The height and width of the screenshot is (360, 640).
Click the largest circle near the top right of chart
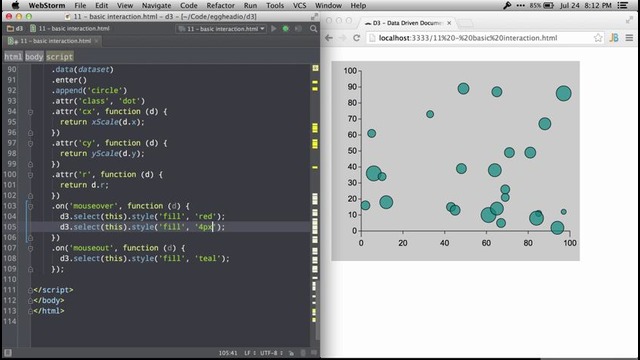(x=563, y=93)
